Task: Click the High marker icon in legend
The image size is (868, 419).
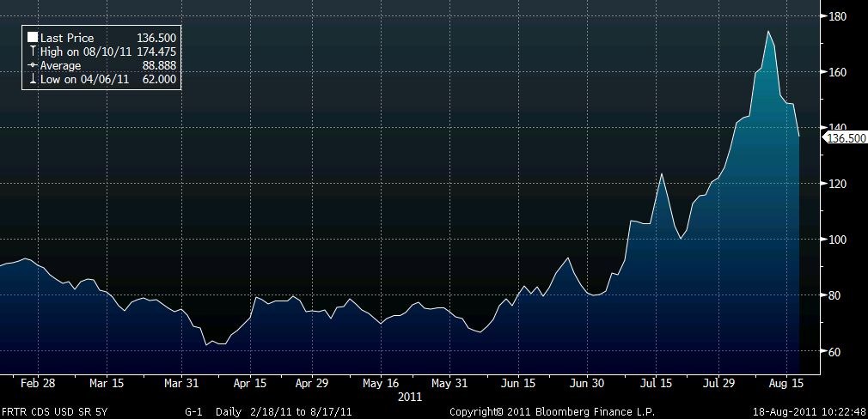Action: [x=33, y=52]
